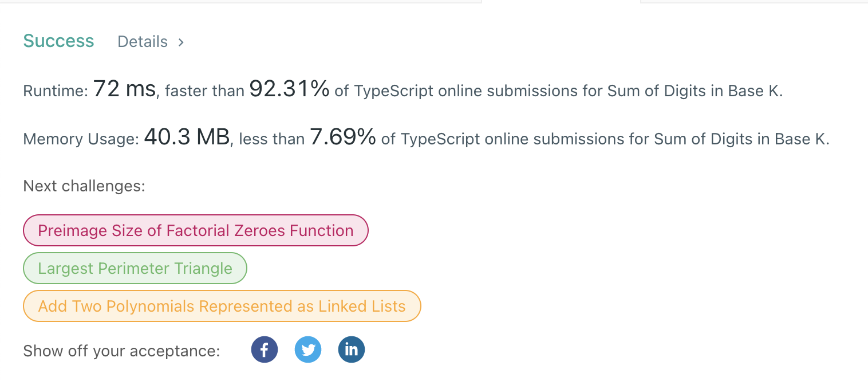Click the "Memory Usage:" label
The height and width of the screenshot is (385, 868).
coord(81,139)
